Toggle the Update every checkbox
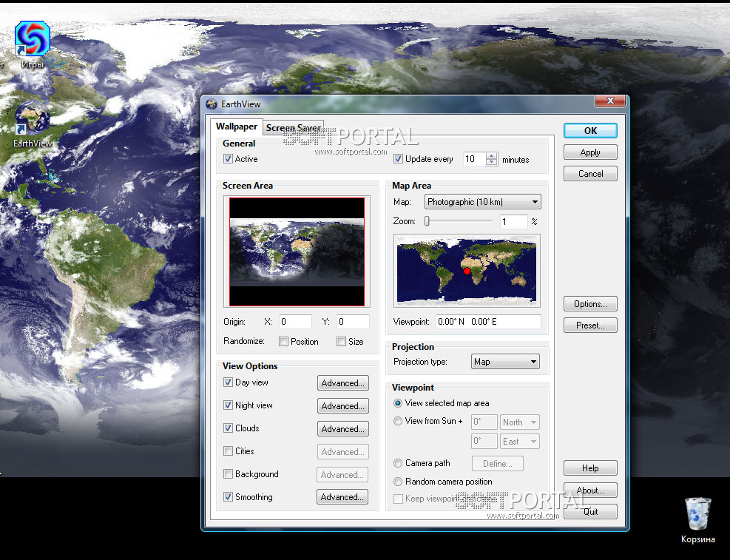The width and height of the screenshot is (730, 560). [398, 159]
